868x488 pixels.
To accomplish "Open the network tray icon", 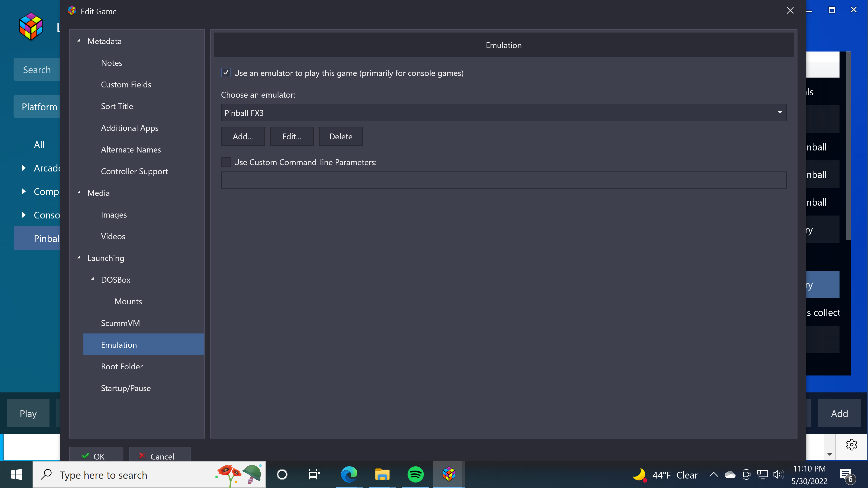I will [762, 475].
